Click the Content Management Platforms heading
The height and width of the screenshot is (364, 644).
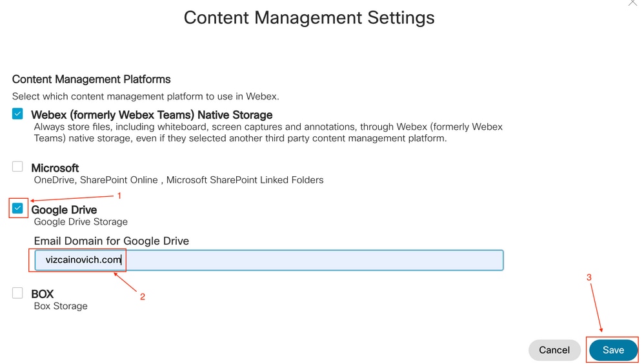click(x=91, y=79)
